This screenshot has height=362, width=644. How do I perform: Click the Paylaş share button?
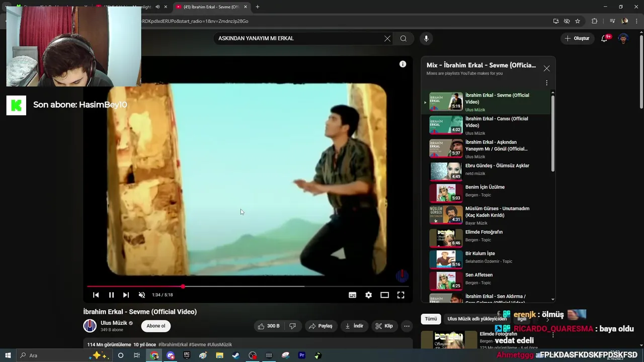click(320, 326)
